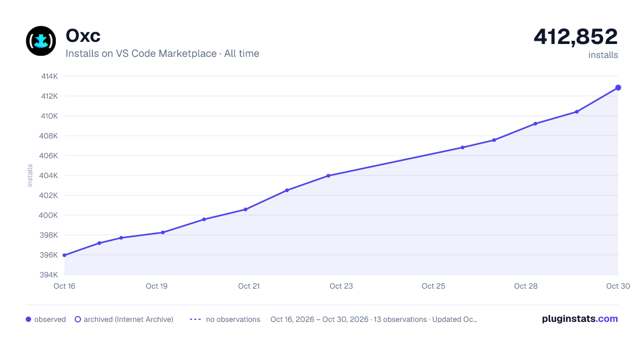Click 'Installs on VS Code Marketplace · All time' subtitle
This screenshot has width=644, height=338.
click(162, 54)
